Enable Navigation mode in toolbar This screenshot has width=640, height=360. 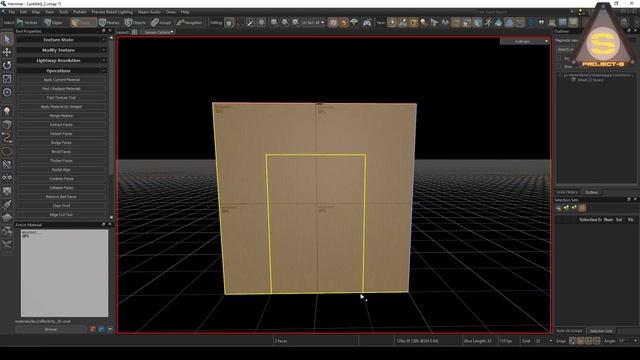190,23
